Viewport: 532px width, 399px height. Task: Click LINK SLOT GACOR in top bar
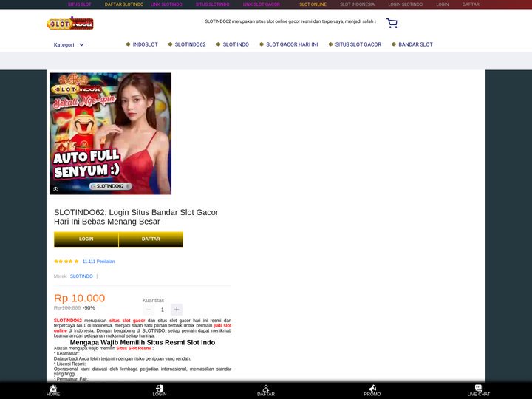pos(262,4)
